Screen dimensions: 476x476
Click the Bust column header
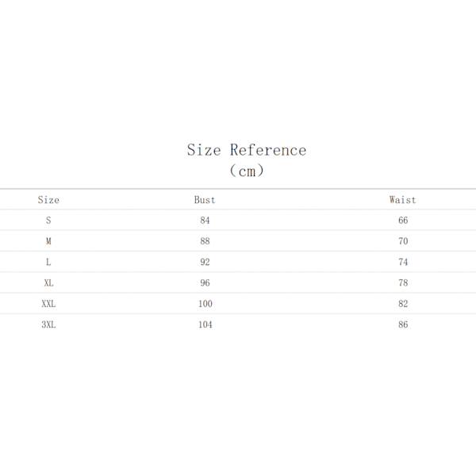(x=205, y=200)
